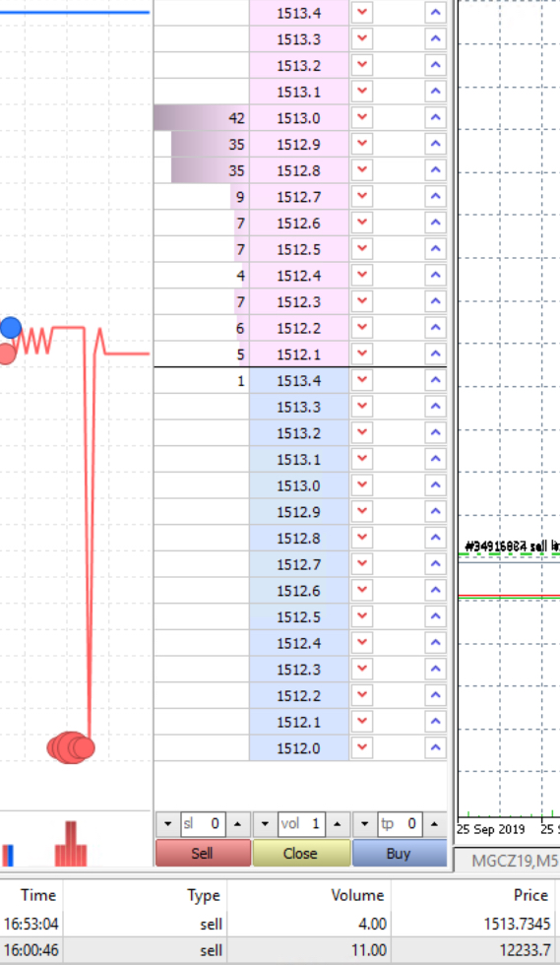Click inside the sl input field

[x=203, y=823]
